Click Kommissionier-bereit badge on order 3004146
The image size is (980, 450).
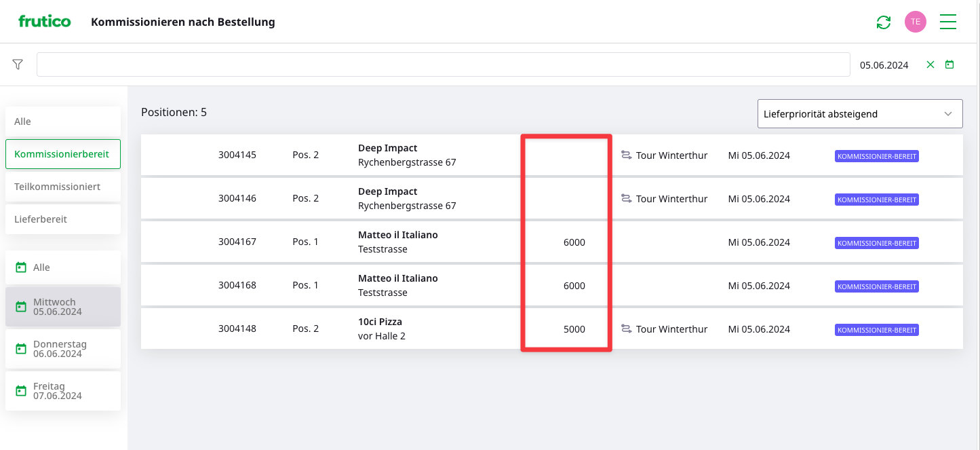(876, 200)
